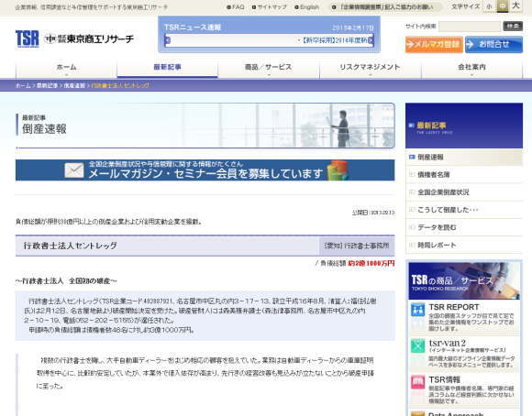Click the TSR logo in the header
532x416 pixels.
pyautogui.click(x=28, y=39)
